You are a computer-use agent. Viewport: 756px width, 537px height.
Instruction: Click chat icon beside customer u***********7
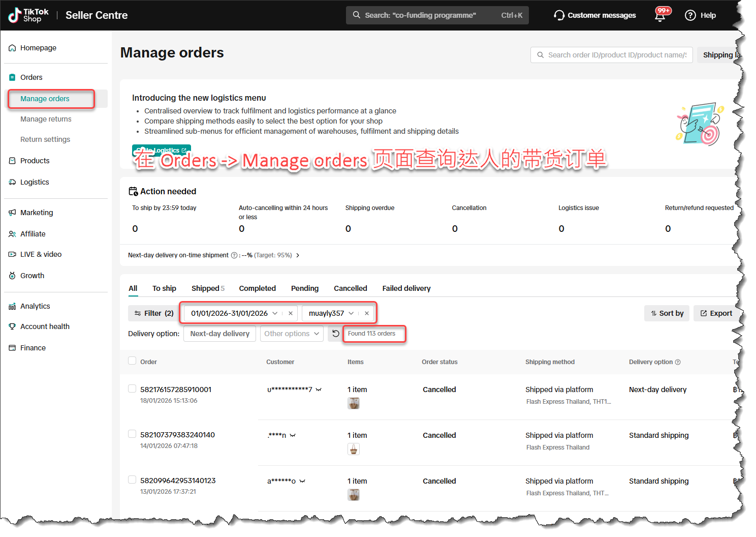(x=319, y=390)
